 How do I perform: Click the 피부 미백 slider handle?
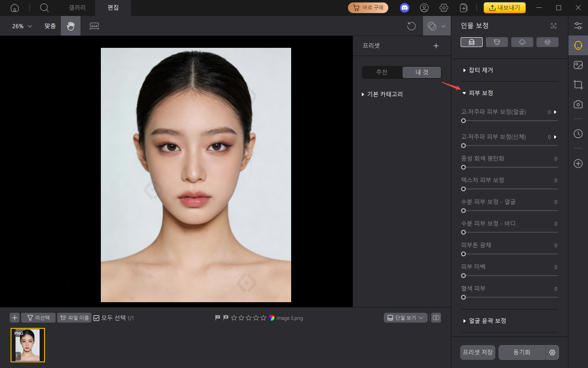click(463, 275)
